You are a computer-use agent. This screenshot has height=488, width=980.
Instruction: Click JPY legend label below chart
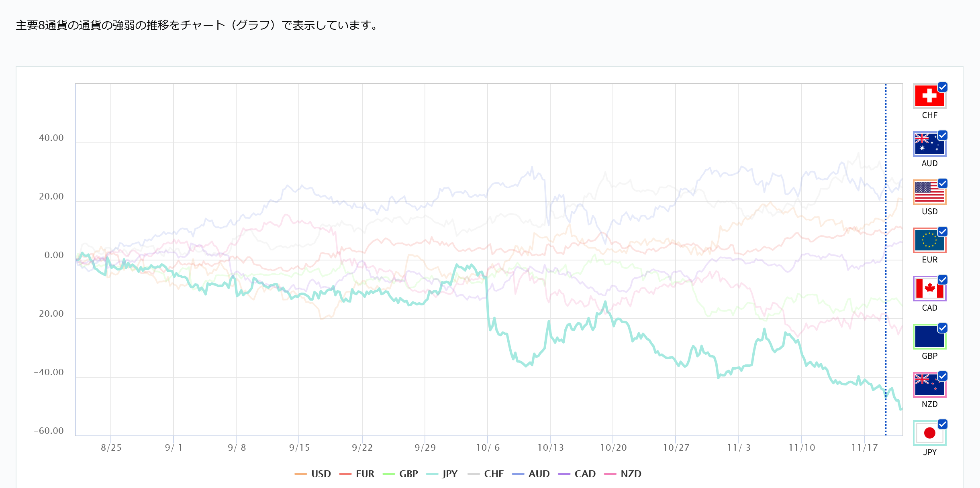(450, 474)
